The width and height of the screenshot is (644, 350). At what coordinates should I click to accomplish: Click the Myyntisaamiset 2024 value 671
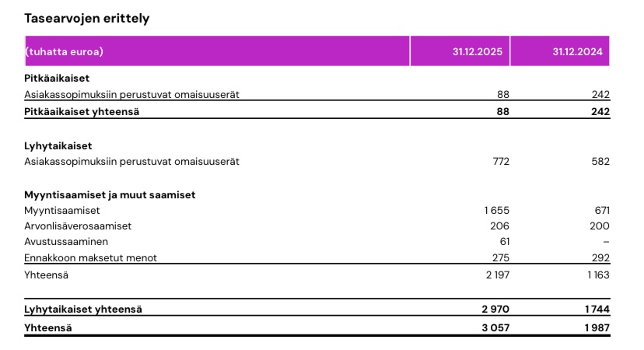pyautogui.click(x=601, y=211)
